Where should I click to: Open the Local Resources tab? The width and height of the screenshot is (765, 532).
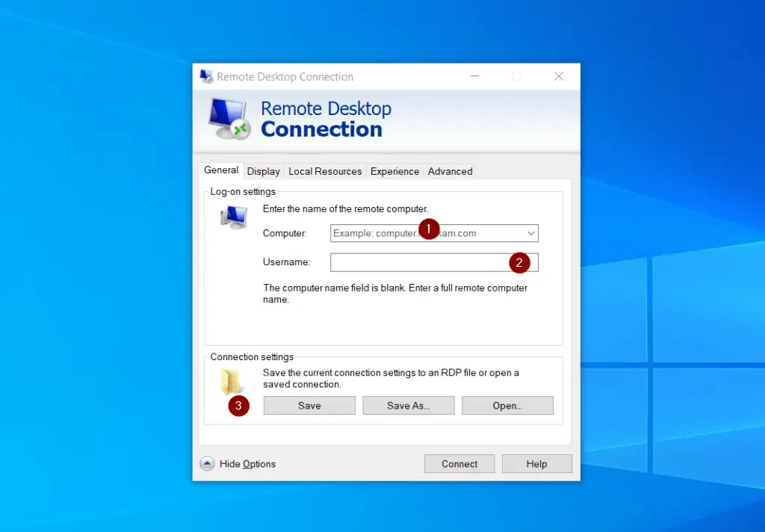(x=324, y=171)
